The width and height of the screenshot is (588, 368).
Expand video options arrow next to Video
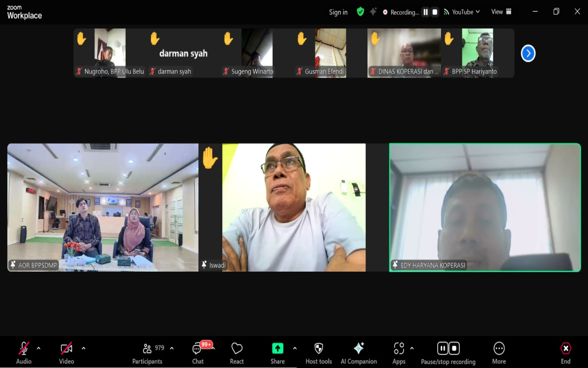point(84,348)
